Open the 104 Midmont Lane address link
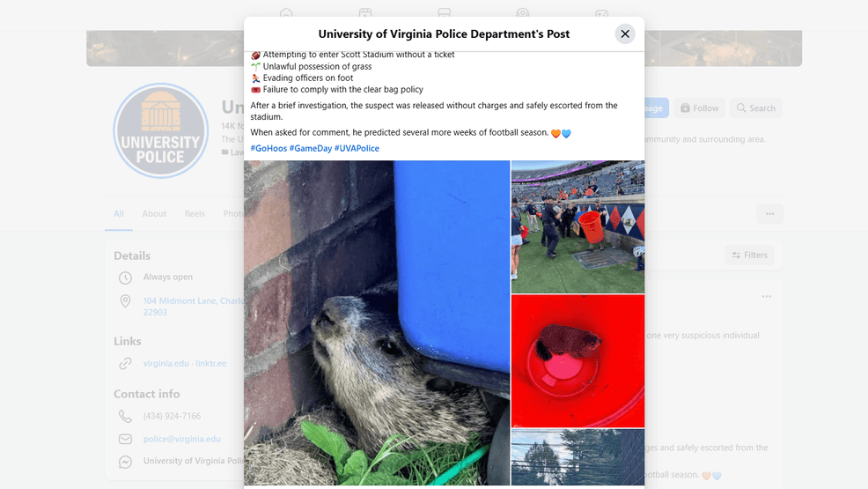Viewport: 868px width, 489px height. tap(193, 307)
